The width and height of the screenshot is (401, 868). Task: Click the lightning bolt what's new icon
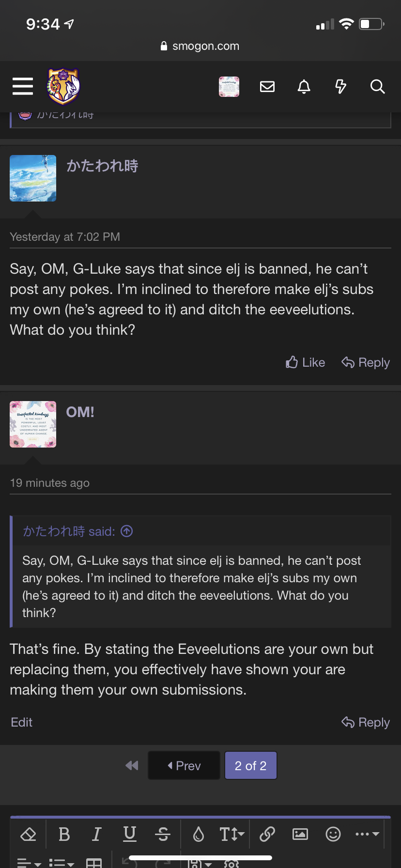tap(341, 87)
